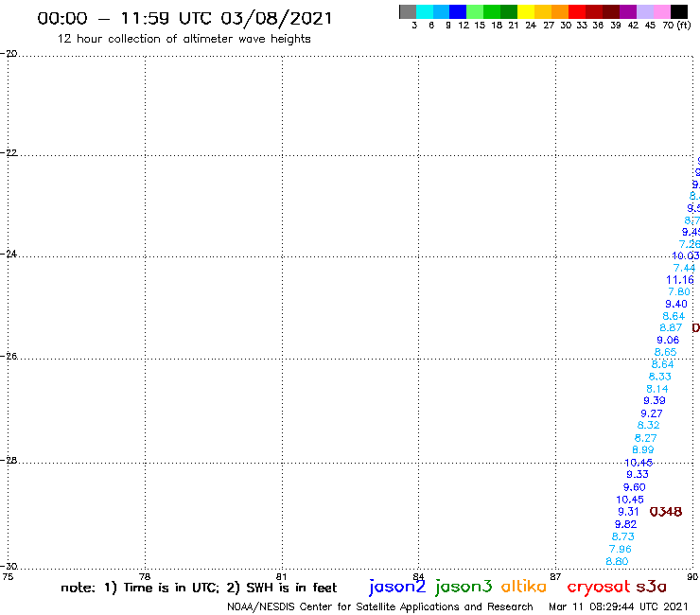Pick the yellow swatch in the wave-height scale
The width and height of the screenshot is (700, 615).
(x=526, y=11)
